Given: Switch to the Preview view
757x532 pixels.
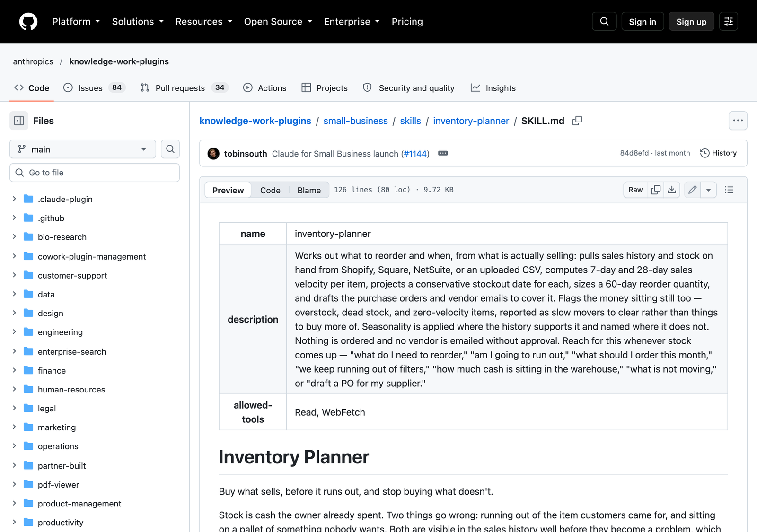Looking at the screenshot, I should coord(228,190).
